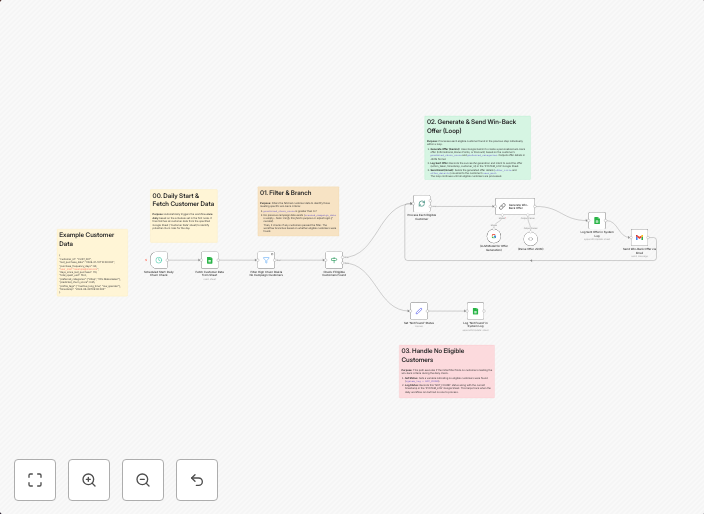704x514 pixels.
Task: Select the 00. Daily Start & Fetch sticky note
Action: pos(184,216)
